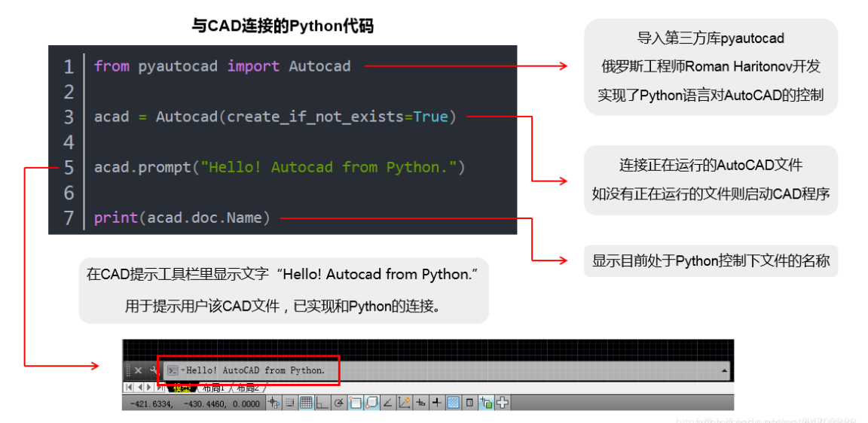Click the title 与CAD连接的Python代码
Image resolution: width=868 pixels, height=423 pixels.
coord(283,26)
